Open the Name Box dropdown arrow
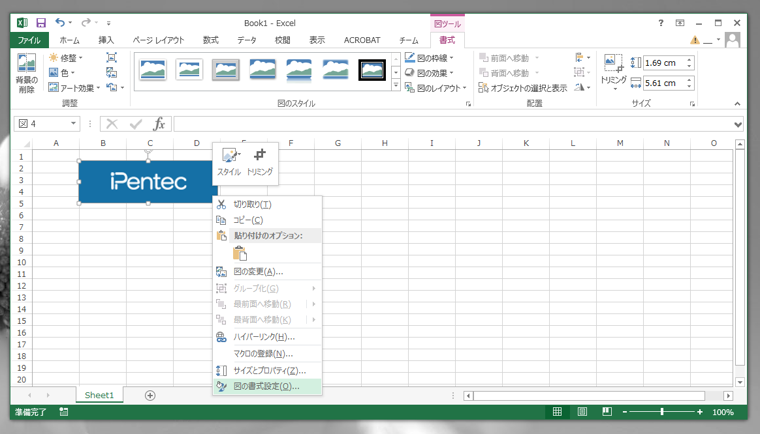The height and width of the screenshot is (434, 760). (73, 124)
